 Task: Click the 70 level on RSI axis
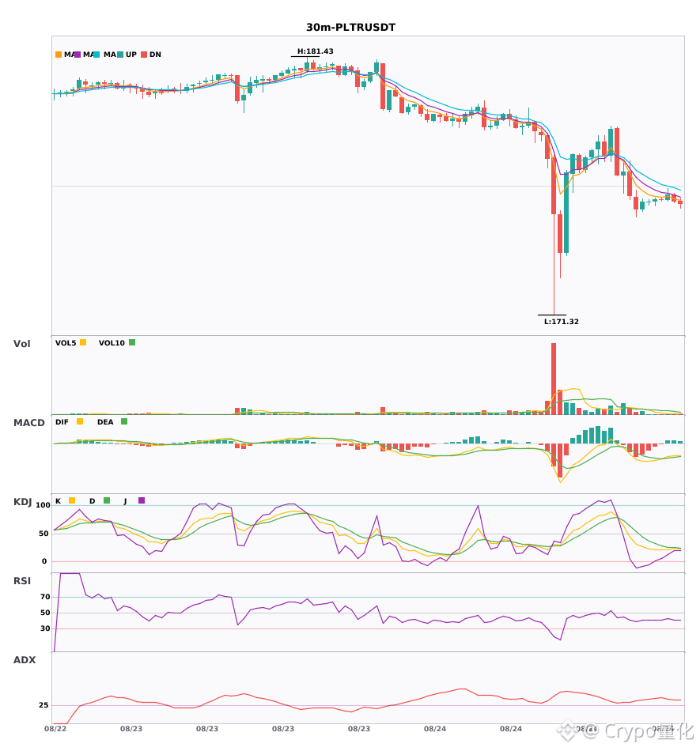(x=46, y=597)
